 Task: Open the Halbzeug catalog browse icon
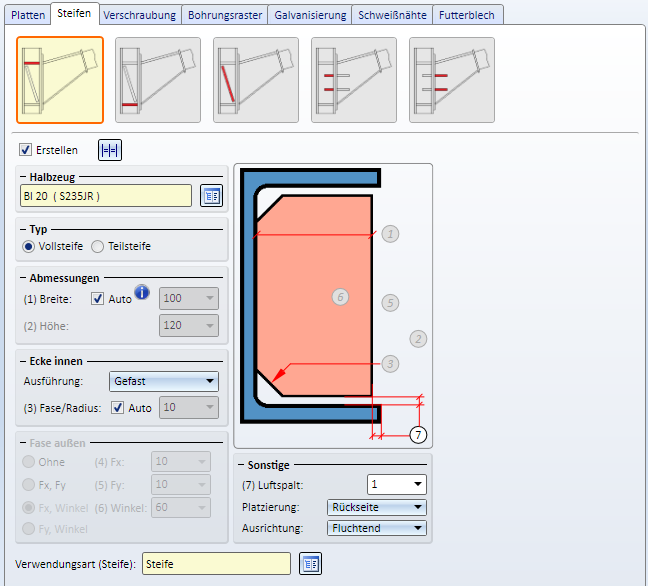(x=211, y=195)
